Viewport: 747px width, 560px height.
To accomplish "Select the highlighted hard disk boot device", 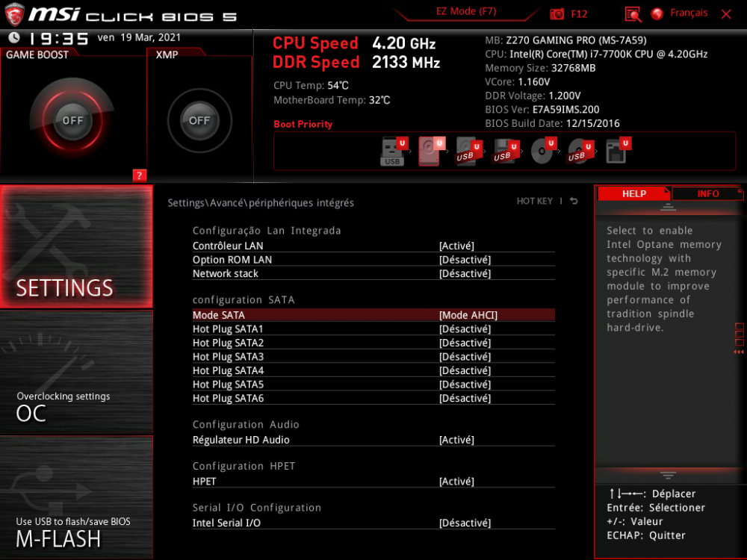I will tap(430, 151).
